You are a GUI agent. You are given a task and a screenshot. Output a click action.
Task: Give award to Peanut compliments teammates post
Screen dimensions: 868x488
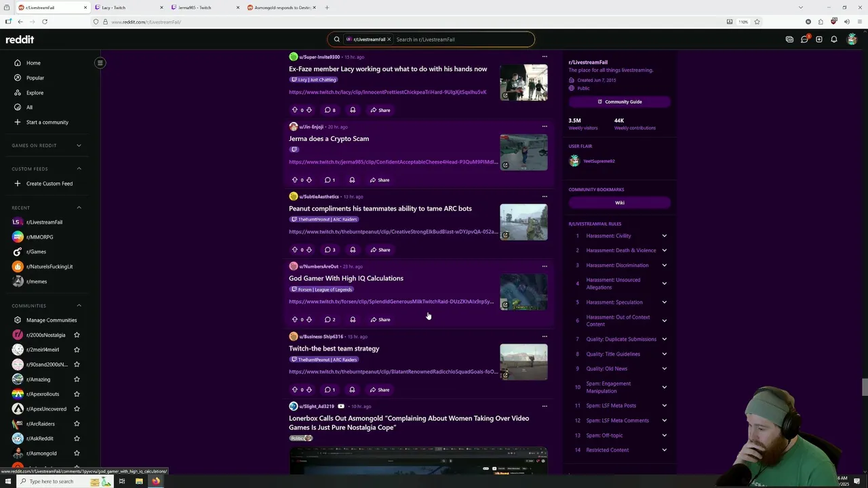(x=352, y=249)
